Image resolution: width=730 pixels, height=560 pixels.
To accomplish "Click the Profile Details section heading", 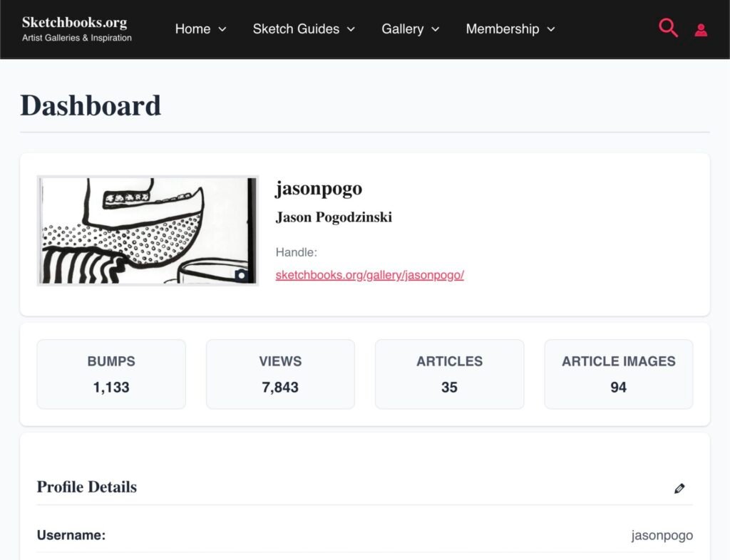I will [x=87, y=487].
